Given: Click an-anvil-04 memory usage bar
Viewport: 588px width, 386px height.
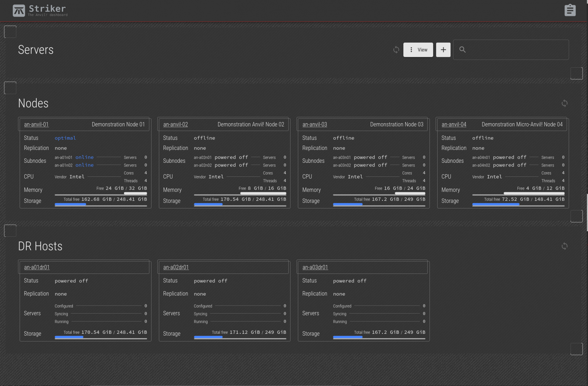Looking at the screenshot, I should click(518, 194).
